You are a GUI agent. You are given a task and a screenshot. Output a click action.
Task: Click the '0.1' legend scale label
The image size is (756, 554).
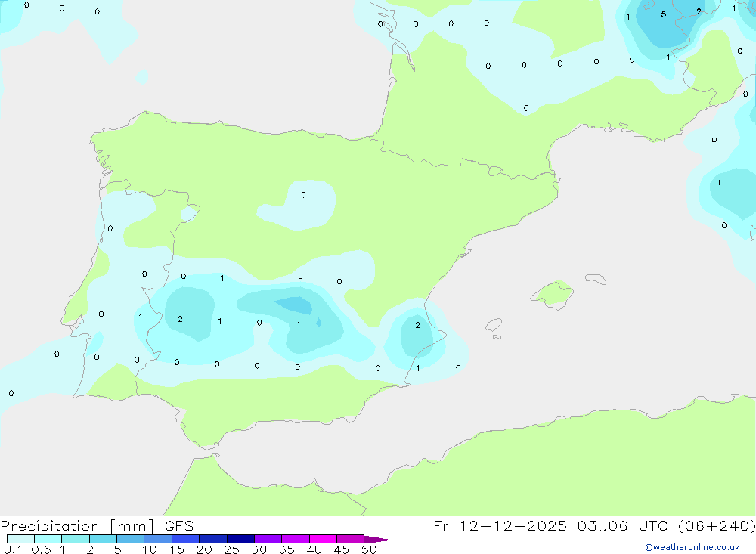(x=13, y=549)
